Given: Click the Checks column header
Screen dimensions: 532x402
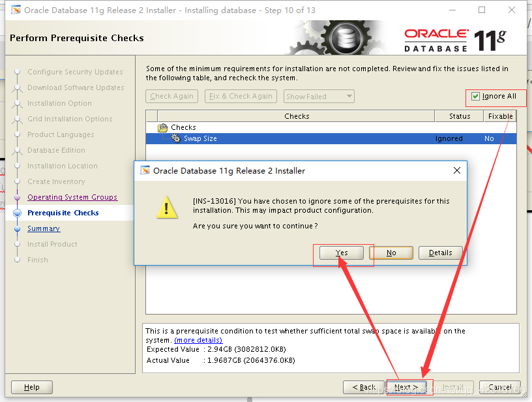Looking at the screenshot, I should coord(297,116).
